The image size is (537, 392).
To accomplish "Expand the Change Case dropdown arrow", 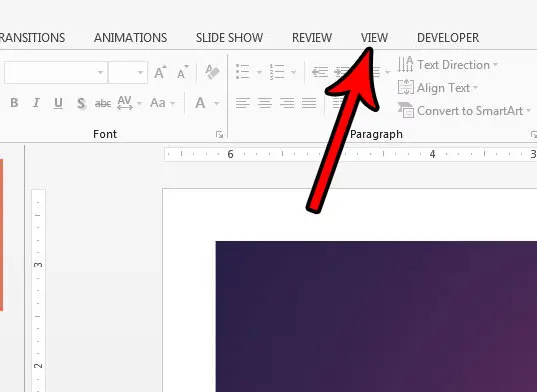I will coord(173,103).
